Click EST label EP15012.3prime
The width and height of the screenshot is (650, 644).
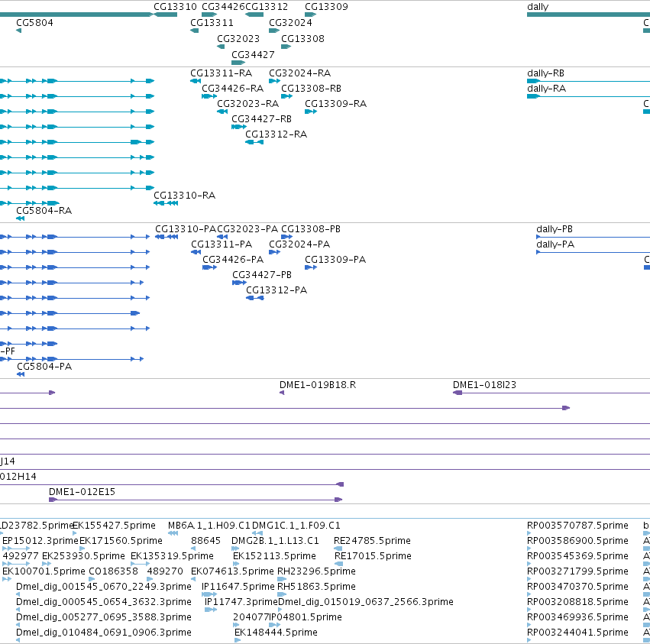click(x=40, y=541)
